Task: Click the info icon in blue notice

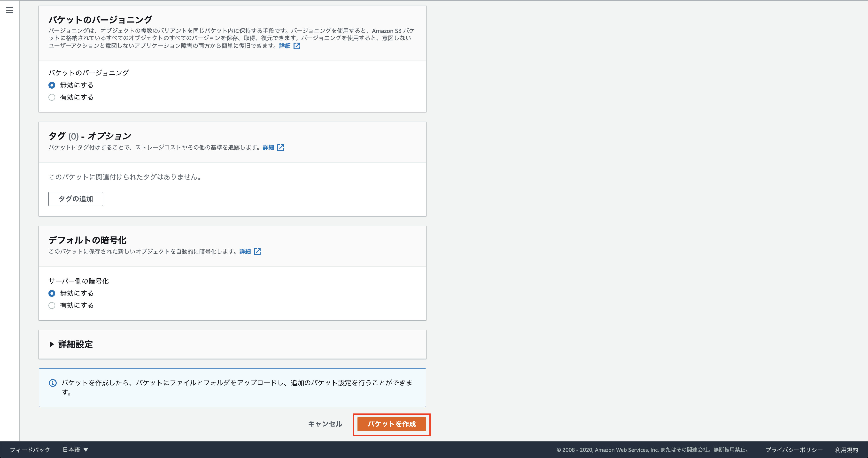Action: 53,383
